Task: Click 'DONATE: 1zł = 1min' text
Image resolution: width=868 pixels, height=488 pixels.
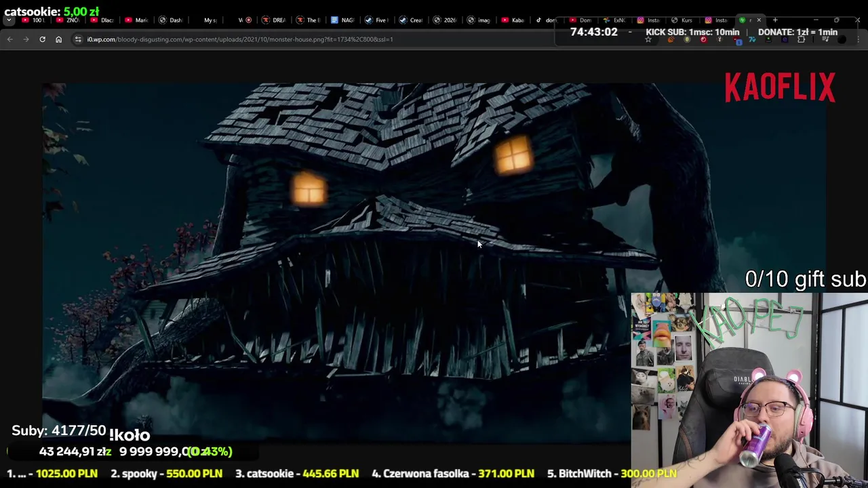Action: pos(797,32)
